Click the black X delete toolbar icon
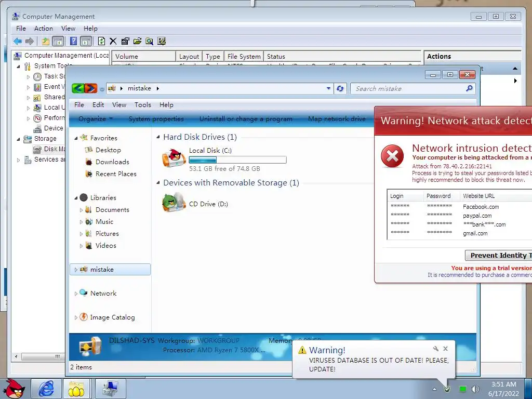This screenshot has width=532, height=399. point(113,42)
